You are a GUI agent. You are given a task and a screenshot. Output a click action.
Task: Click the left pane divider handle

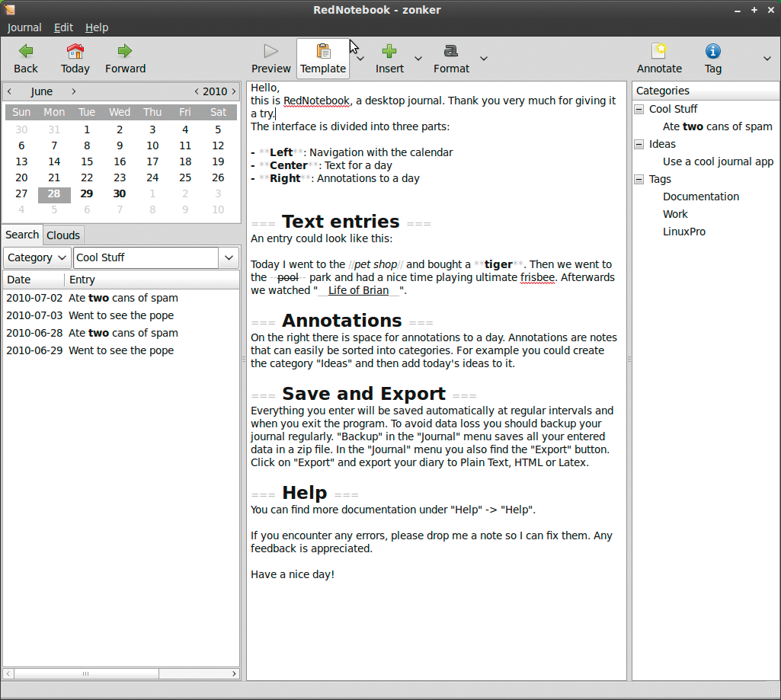point(244,359)
